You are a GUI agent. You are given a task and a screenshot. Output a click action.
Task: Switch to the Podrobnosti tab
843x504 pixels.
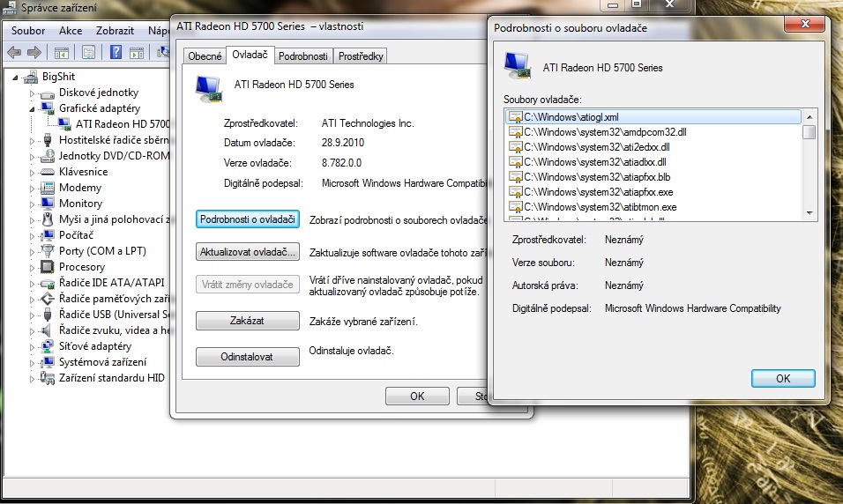coord(303,56)
